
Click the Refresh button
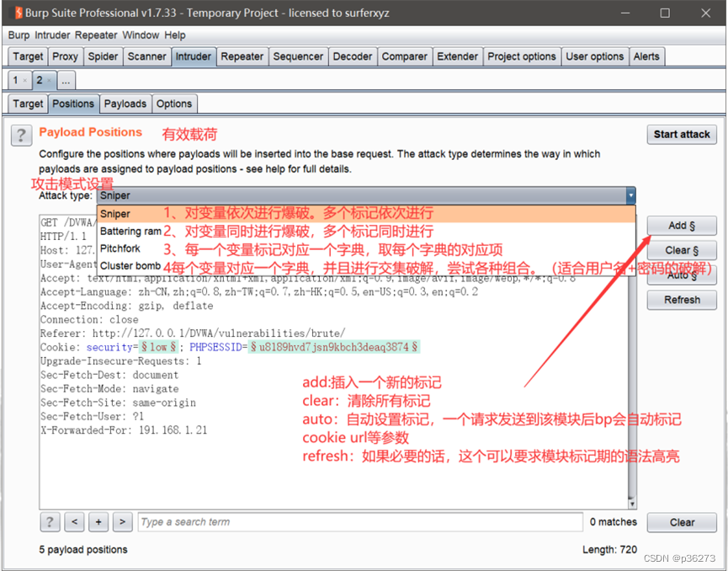(x=682, y=300)
